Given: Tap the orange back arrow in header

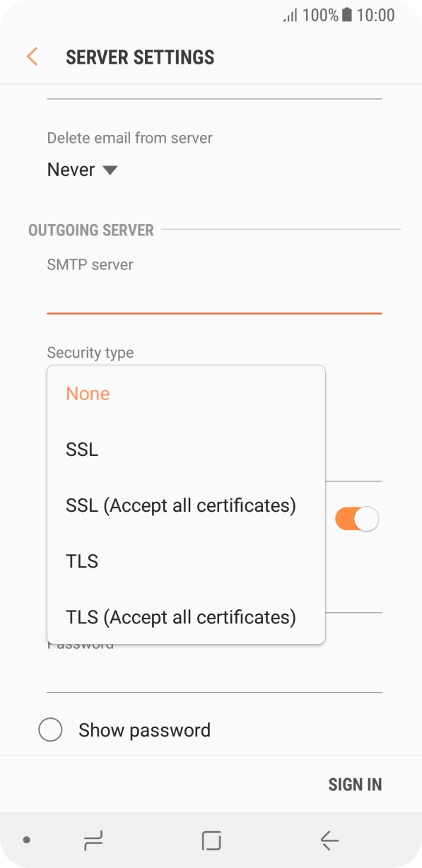Looking at the screenshot, I should (x=32, y=57).
